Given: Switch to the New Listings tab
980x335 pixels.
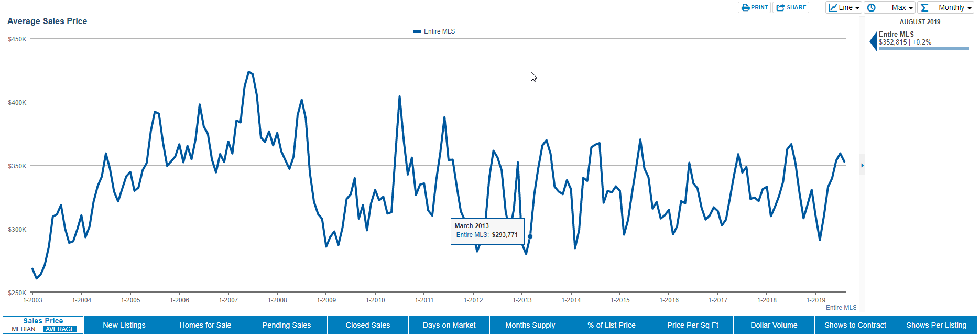Looking at the screenshot, I should point(124,325).
